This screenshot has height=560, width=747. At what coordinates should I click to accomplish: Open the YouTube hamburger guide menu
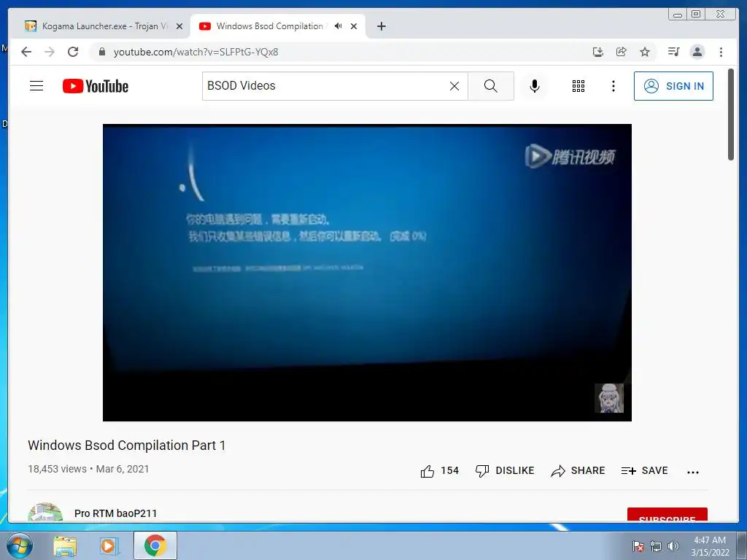click(x=36, y=86)
